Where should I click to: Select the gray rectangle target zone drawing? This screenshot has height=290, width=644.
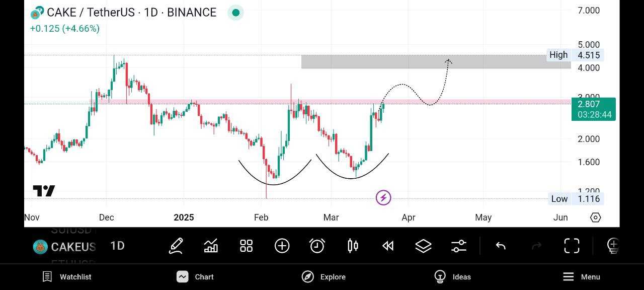(436, 61)
